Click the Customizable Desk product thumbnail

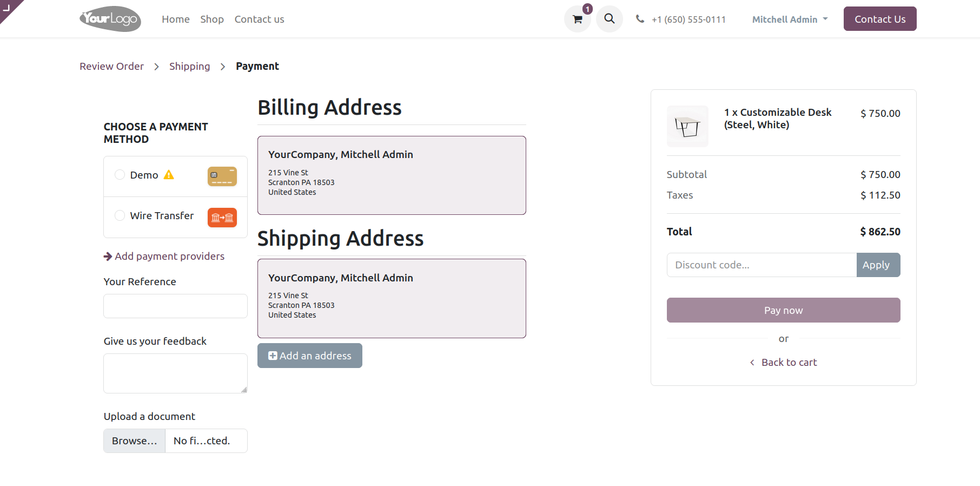click(687, 127)
